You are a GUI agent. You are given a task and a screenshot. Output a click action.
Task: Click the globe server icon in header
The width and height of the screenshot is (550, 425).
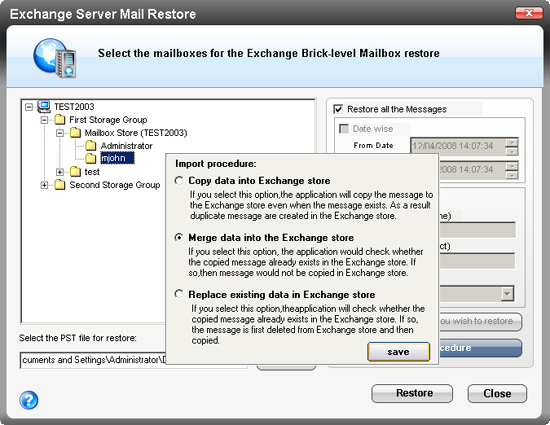tap(55, 58)
